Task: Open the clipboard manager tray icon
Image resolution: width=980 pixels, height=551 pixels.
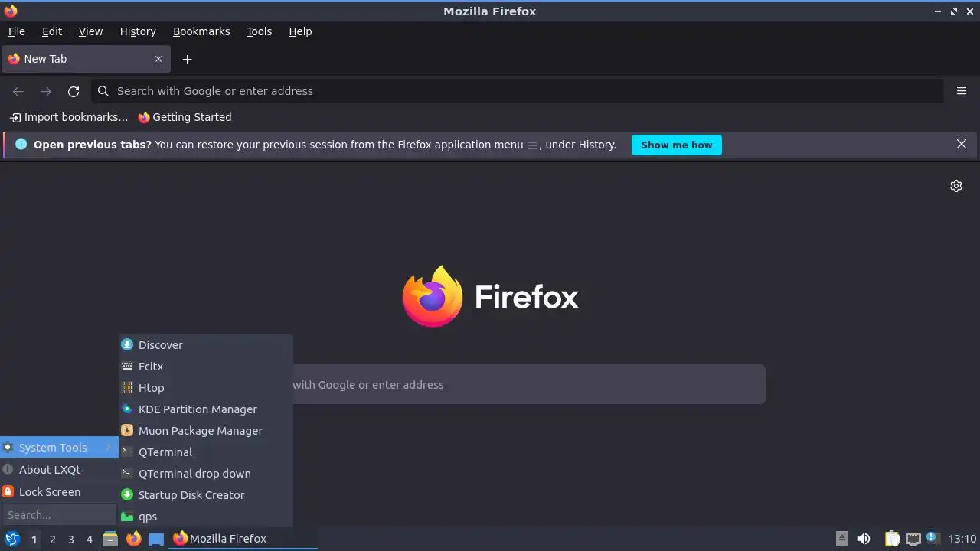Action: 892,539
